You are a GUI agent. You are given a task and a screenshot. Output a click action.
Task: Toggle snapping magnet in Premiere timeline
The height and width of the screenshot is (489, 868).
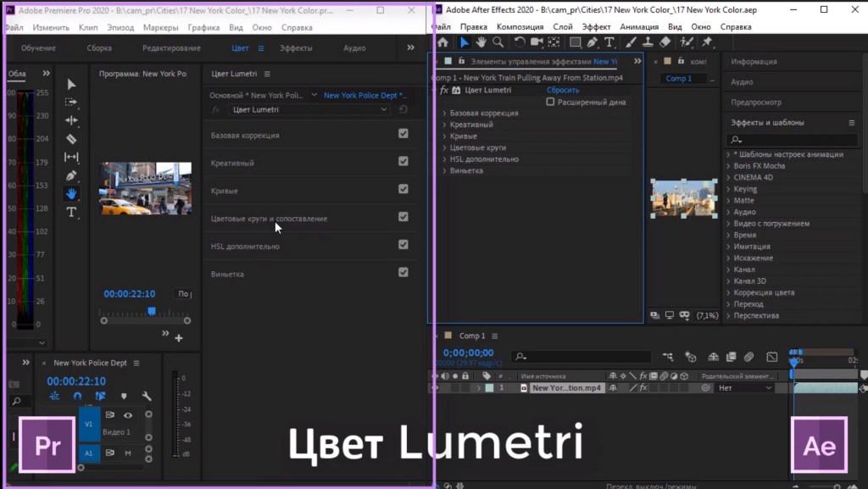pos(77,396)
